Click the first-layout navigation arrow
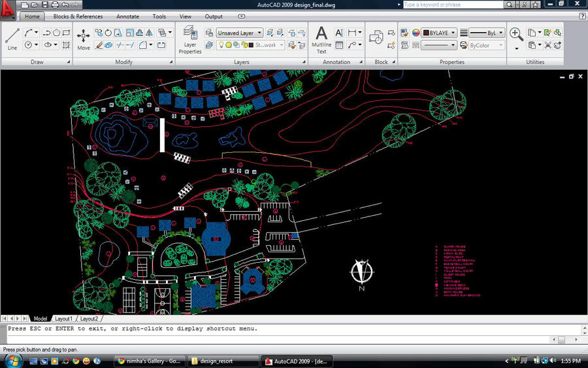 tap(4, 318)
